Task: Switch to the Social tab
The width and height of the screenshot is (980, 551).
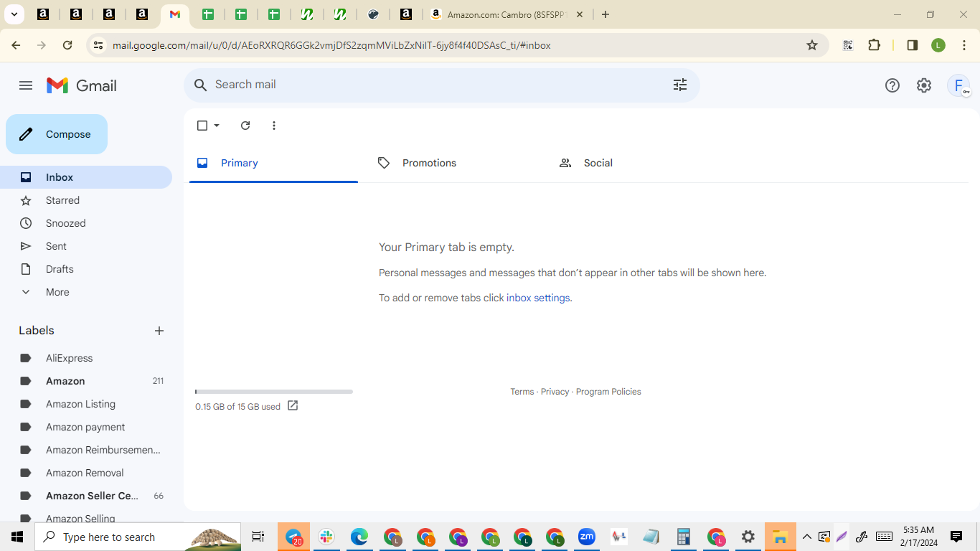Action: pos(636,163)
